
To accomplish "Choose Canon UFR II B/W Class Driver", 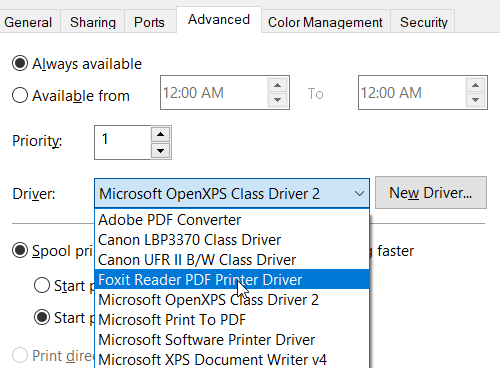I will tap(232, 260).
